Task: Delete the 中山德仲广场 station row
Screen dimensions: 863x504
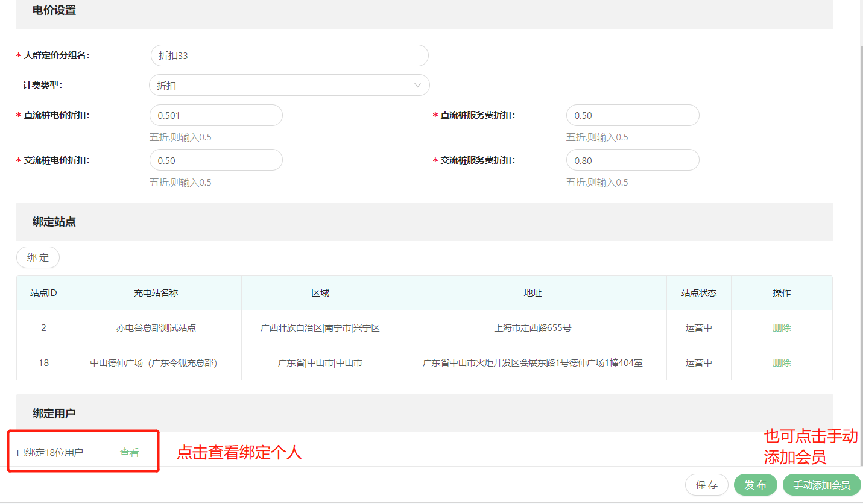Action: click(x=781, y=363)
